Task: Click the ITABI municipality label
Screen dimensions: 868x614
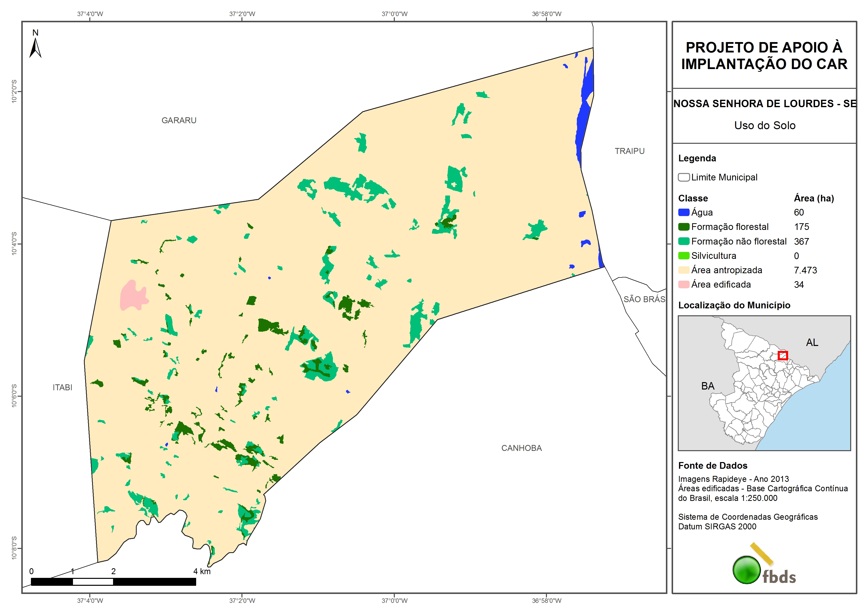Action: click(x=62, y=387)
